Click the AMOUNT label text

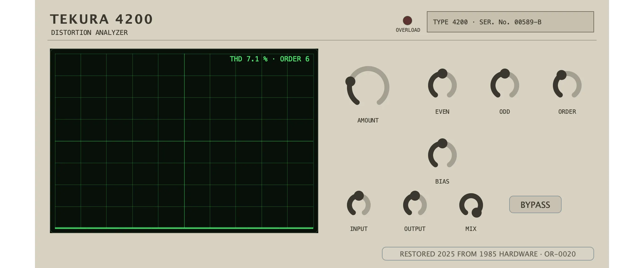(368, 120)
